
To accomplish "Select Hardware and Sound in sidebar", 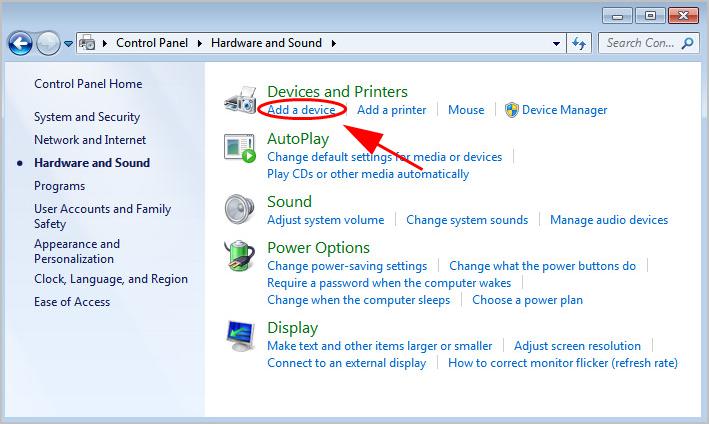I will tap(92, 163).
